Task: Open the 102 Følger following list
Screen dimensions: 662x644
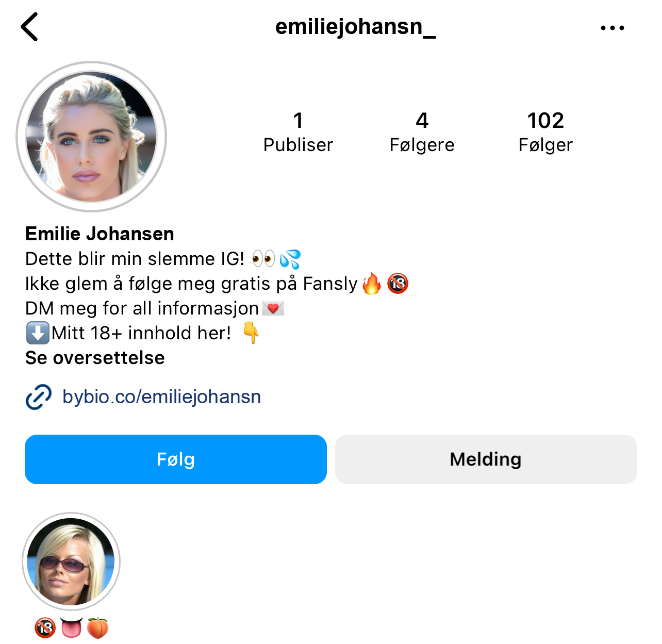Action: click(x=545, y=132)
